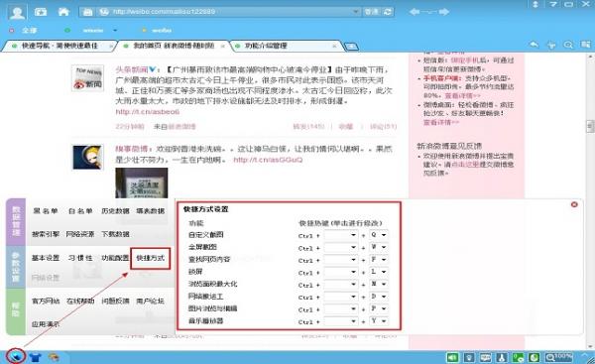Viewport: 595px width, 364px height.
Task: Select the 数据管理 side category
Action: click(16, 221)
